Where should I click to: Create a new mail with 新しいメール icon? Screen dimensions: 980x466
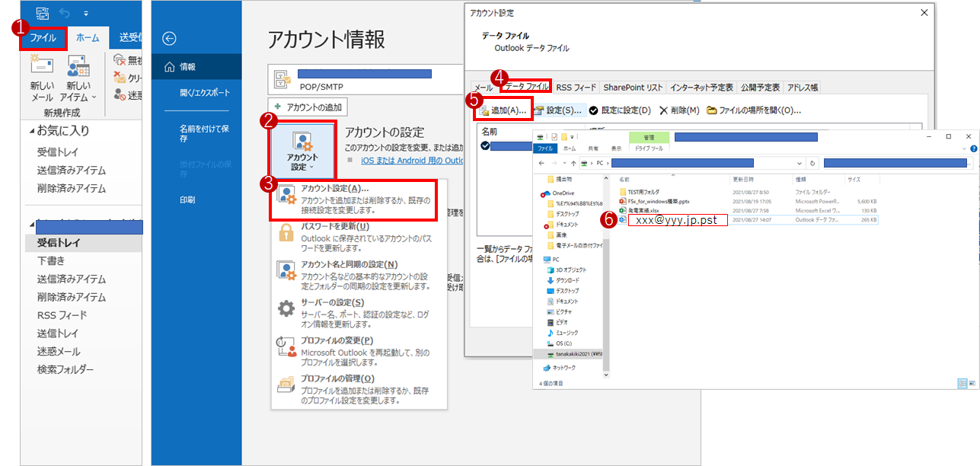42,79
